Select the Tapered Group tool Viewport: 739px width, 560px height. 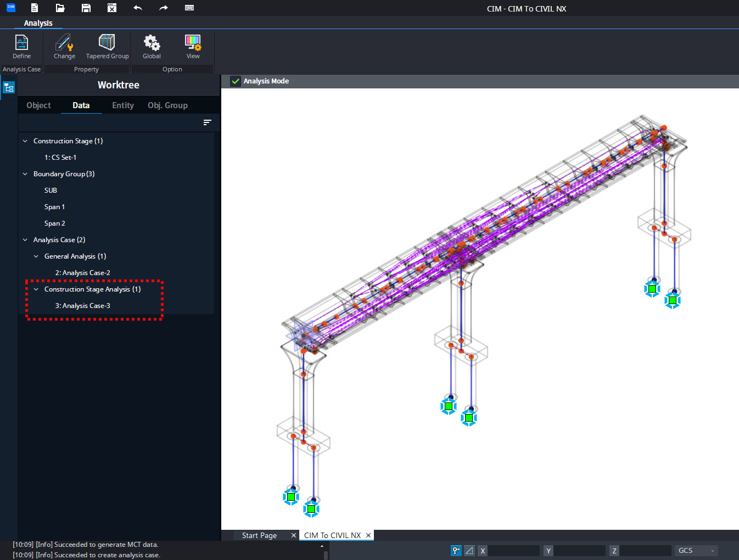point(107,47)
